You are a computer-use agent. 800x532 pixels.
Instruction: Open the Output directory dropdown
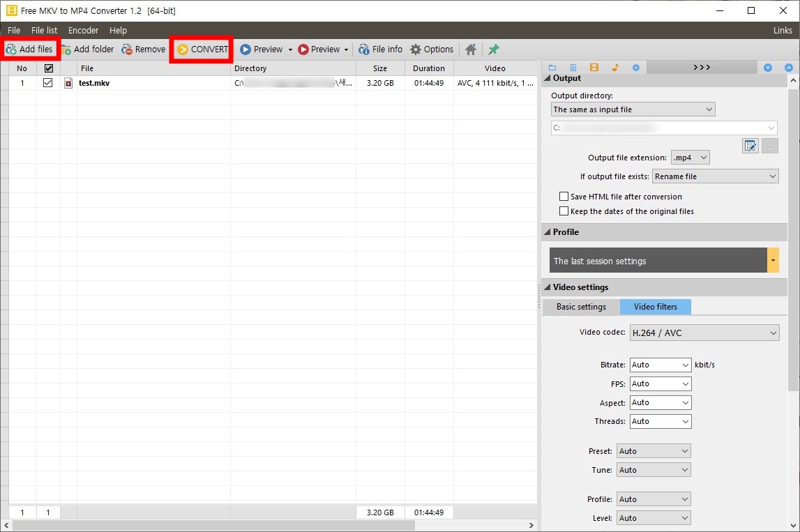point(633,109)
